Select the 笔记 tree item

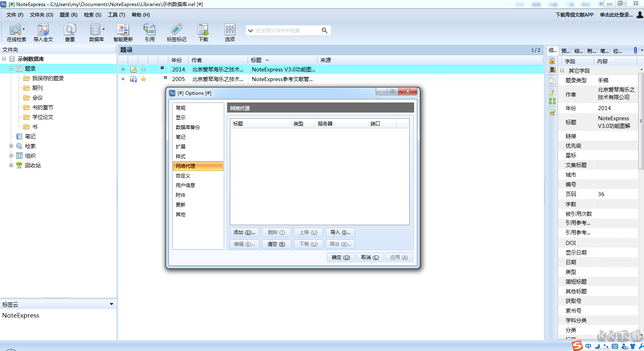tap(30, 136)
